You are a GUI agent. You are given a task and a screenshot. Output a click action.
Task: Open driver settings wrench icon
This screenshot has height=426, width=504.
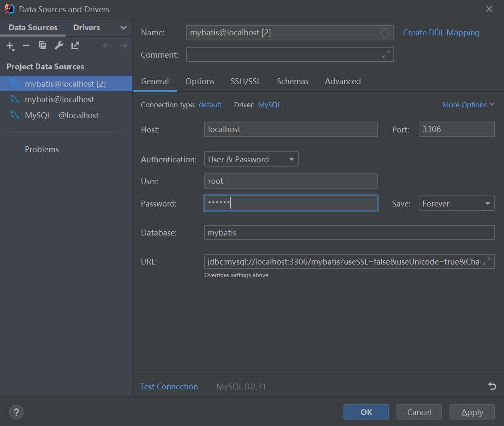(59, 45)
